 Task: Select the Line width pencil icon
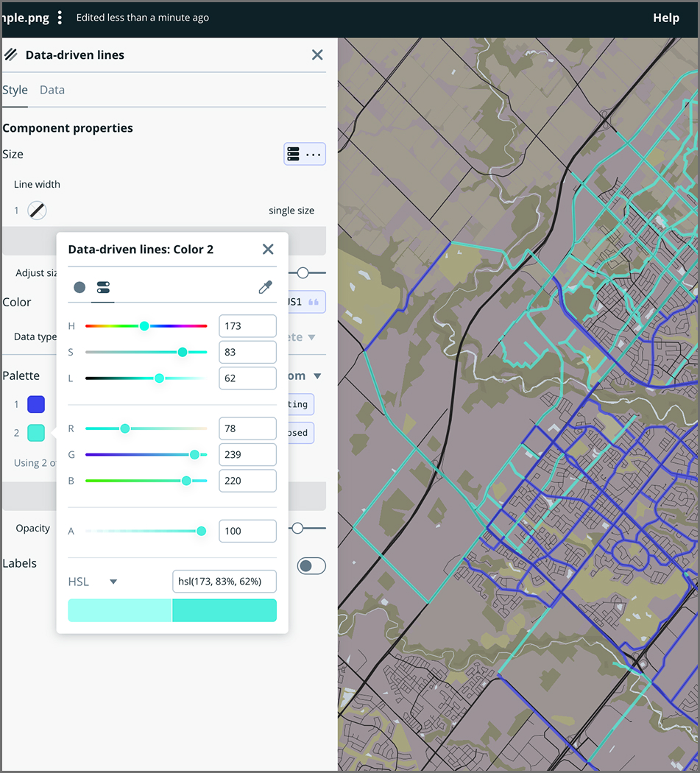pyautogui.click(x=36, y=210)
